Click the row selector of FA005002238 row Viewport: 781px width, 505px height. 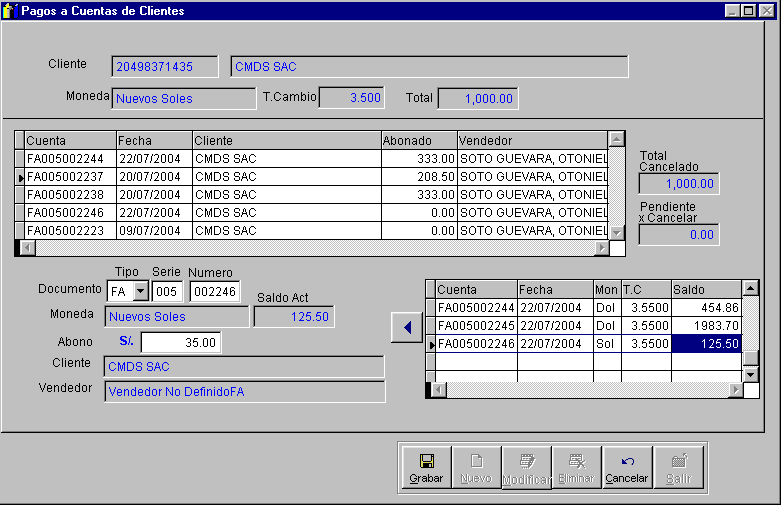20,195
